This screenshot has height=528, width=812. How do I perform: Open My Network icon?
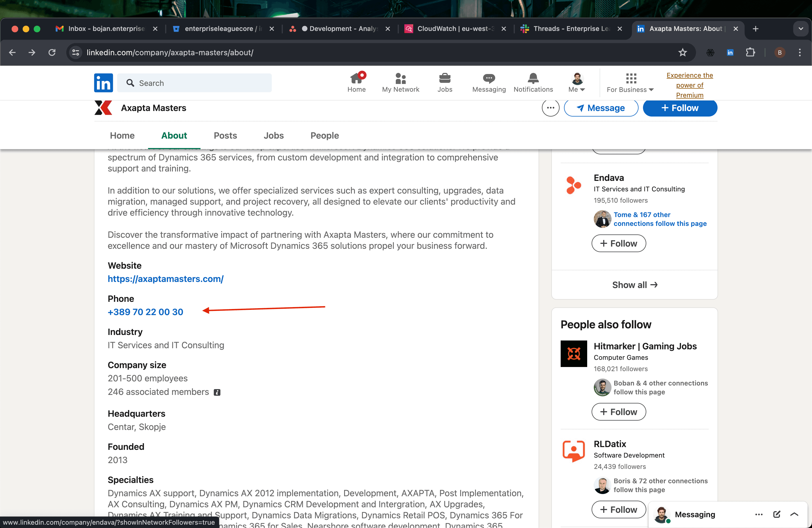[400, 83]
